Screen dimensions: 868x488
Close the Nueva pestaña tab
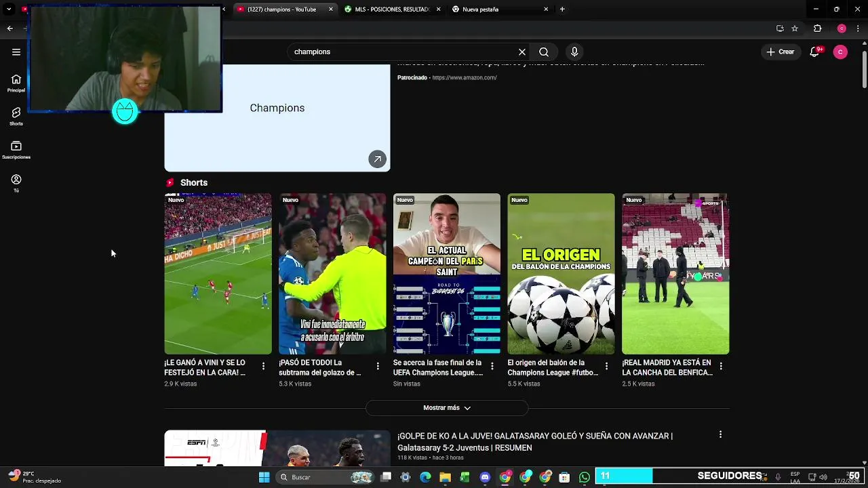coord(546,9)
